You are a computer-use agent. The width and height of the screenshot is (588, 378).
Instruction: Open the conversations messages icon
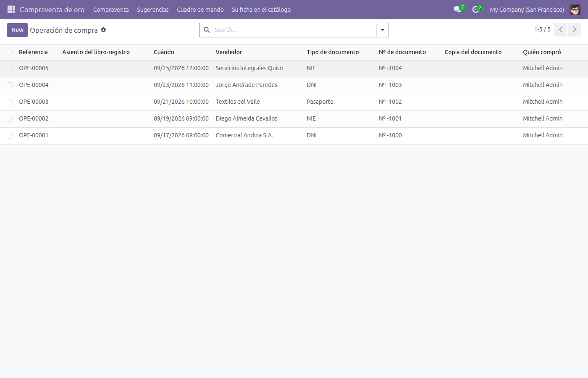[x=457, y=9]
